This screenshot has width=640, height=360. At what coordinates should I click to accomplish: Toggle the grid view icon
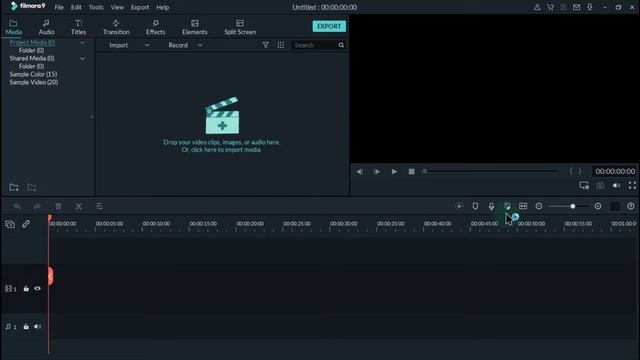click(x=281, y=45)
